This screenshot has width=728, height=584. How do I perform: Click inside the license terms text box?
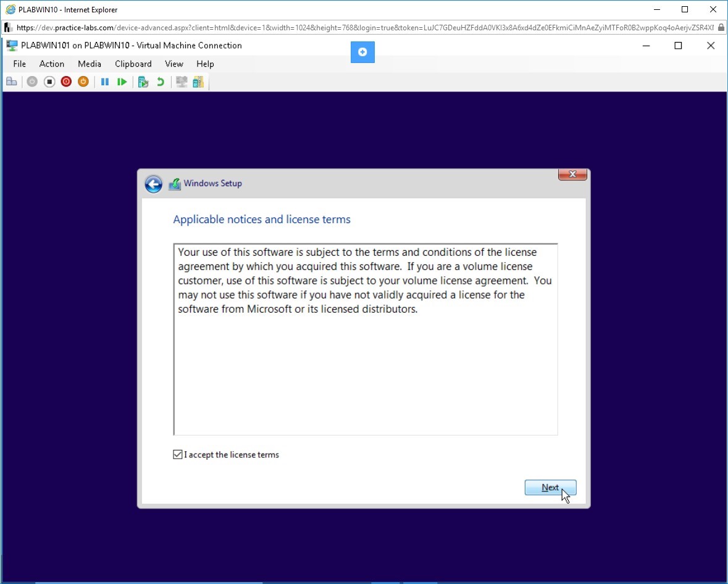click(x=366, y=339)
